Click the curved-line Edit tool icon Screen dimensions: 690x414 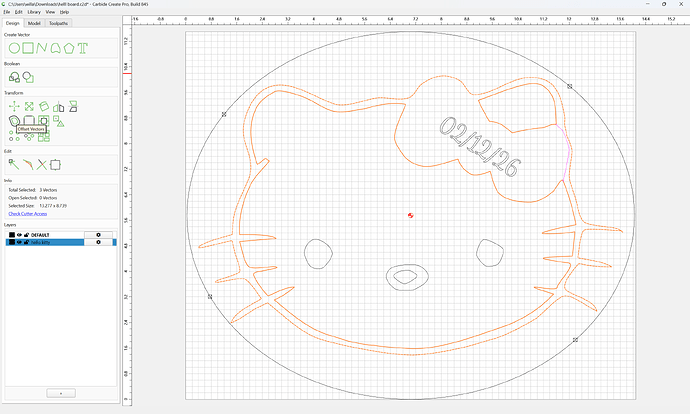click(x=28, y=165)
